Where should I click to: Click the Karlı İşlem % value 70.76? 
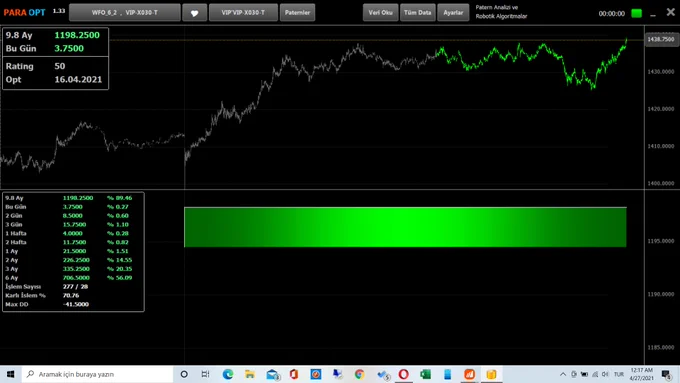(71, 295)
